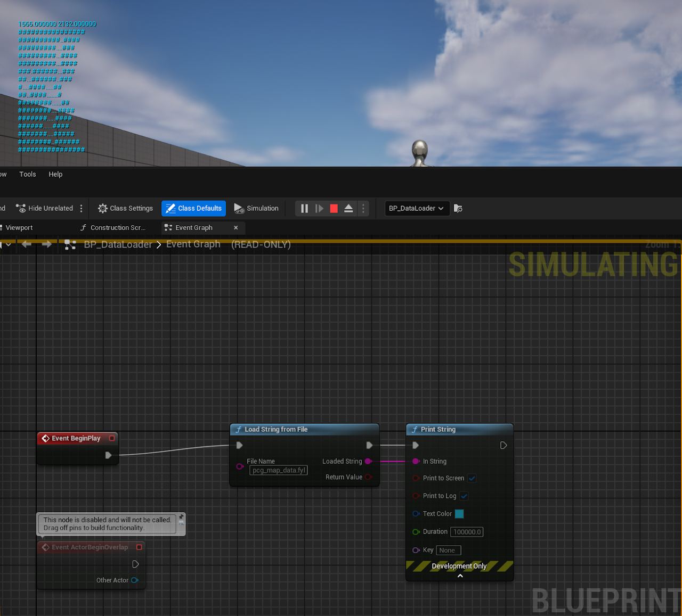Image resolution: width=682 pixels, height=616 pixels.
Task: Click the Other Actor output pin
Action: (135, 580)
